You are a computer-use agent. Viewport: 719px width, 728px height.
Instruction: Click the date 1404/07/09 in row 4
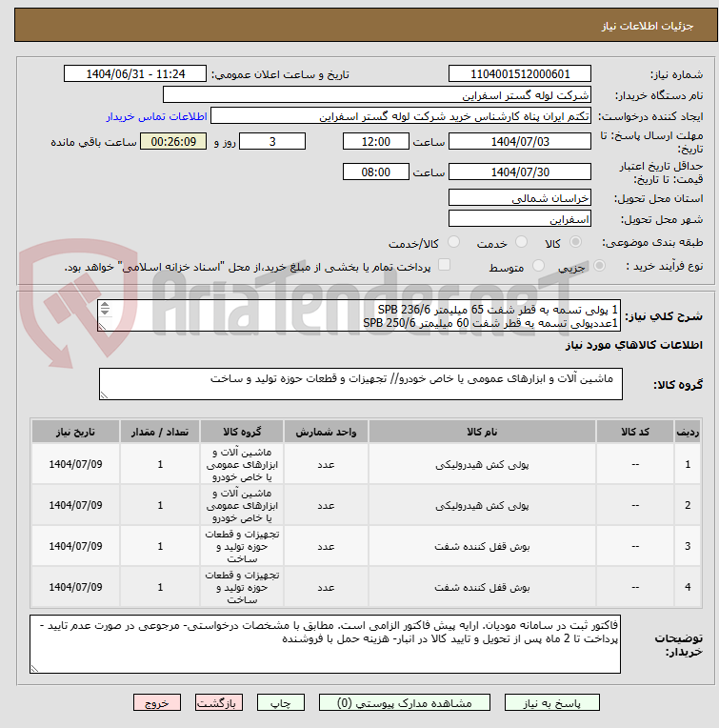tap(75, 587)
